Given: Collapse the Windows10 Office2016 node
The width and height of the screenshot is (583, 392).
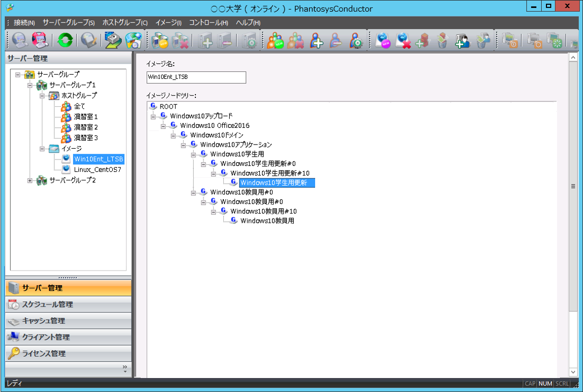Looking at the screenshot, I should [163, 126].
